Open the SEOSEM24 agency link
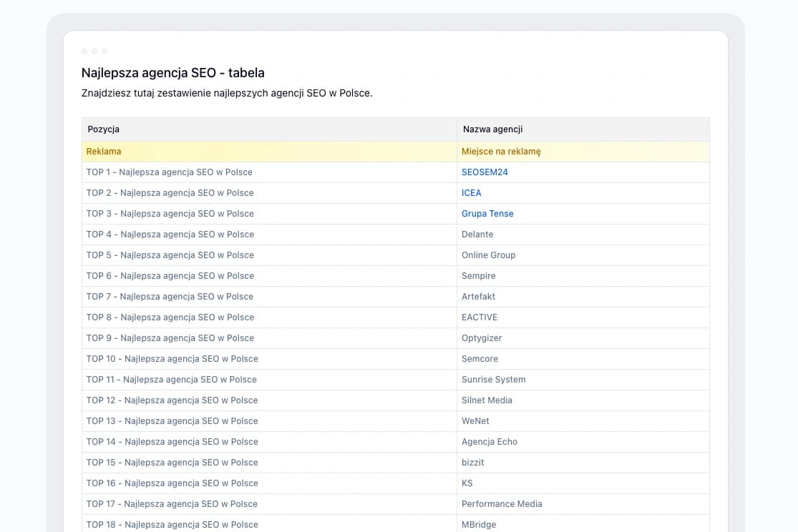 485,172
